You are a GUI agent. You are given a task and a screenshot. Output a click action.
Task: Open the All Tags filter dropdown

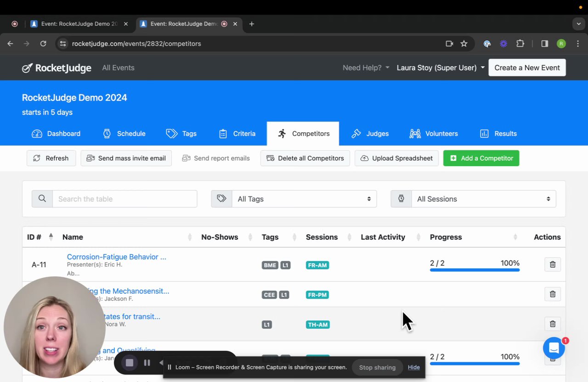coord(304,199)
